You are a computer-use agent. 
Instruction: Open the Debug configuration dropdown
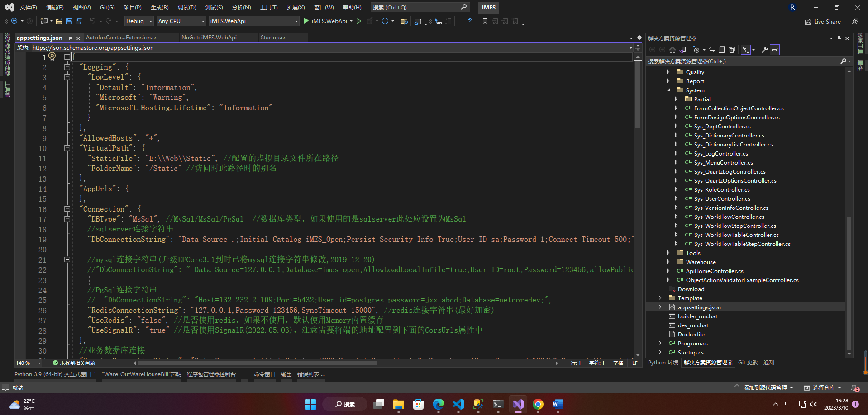point(139,21)
